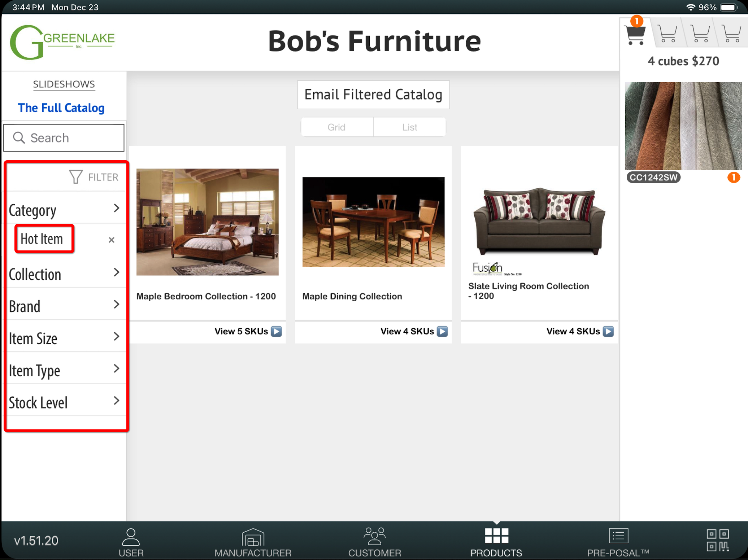Go to the Manufacturer tab
The image size is (748, 560).
tap(253, 542)
